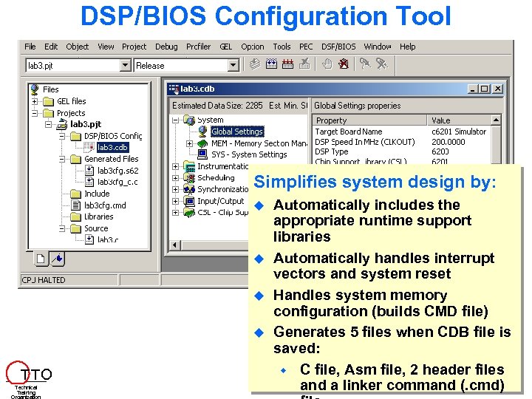Image resolution: width=532 pixels, height=399 pixels.
Task: Select the Include folder
Action: click(97, 194)
